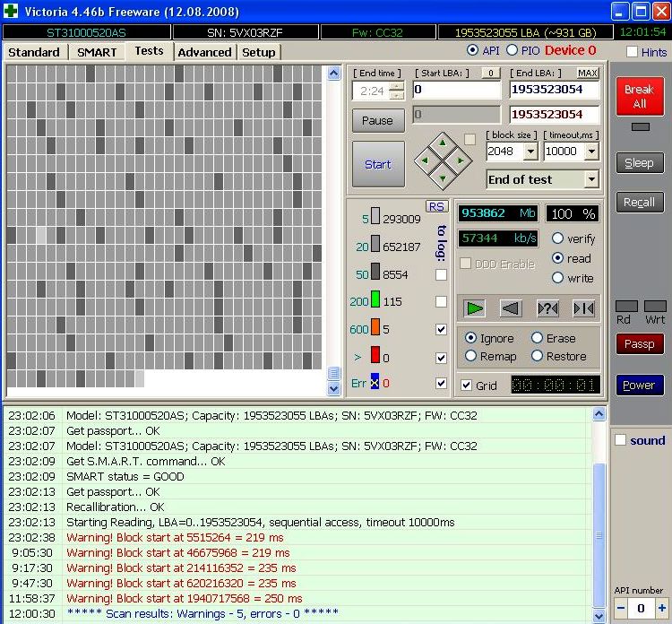Screen dimensions: 672x624
Task: Click the log pane scroll down arrow
Action: pyautogui.click(x=599, y=616)
